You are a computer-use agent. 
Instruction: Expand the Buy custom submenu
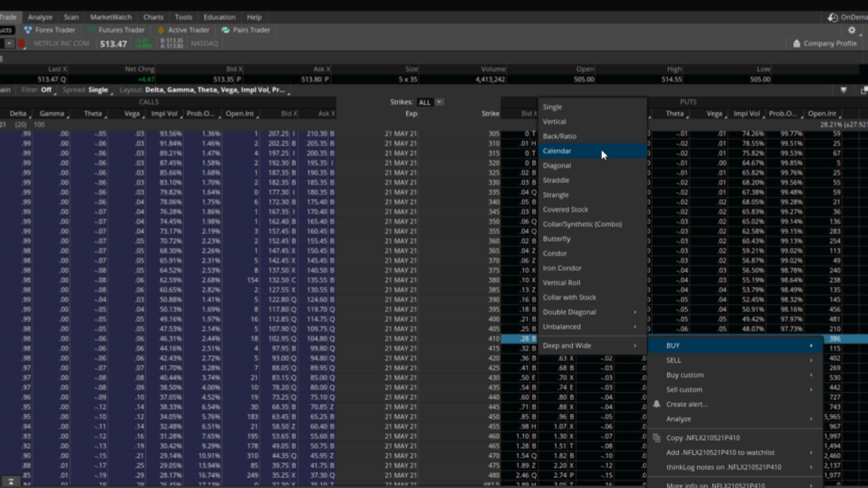point(735,374)
